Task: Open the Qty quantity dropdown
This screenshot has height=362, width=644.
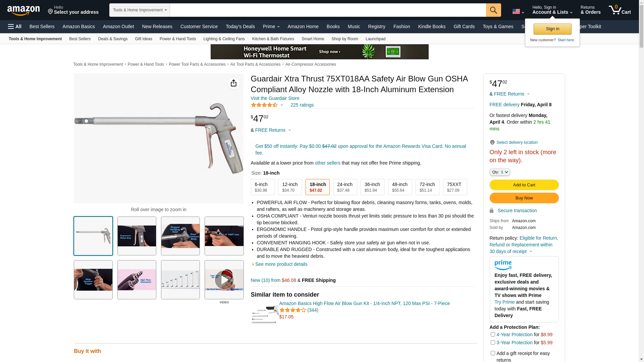Action: point(500,172)
